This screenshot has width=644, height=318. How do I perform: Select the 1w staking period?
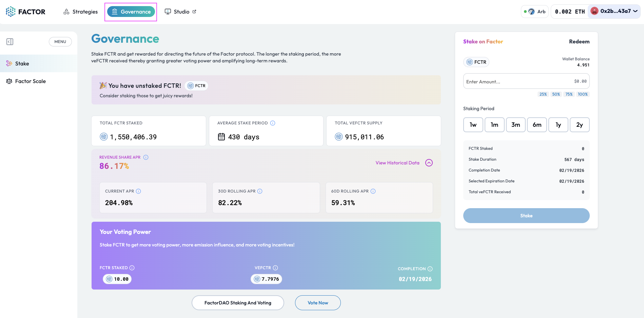coord(473,125)
